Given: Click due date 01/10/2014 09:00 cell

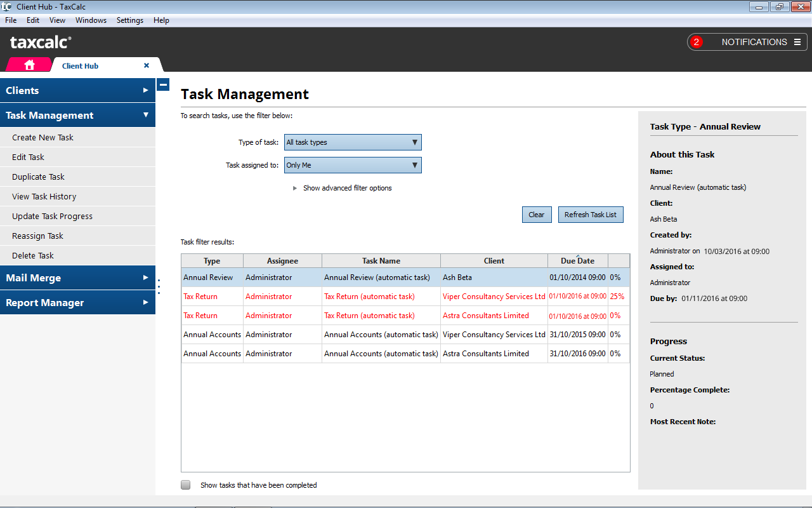Looking at the screenshot, I should tap(578, 277).
